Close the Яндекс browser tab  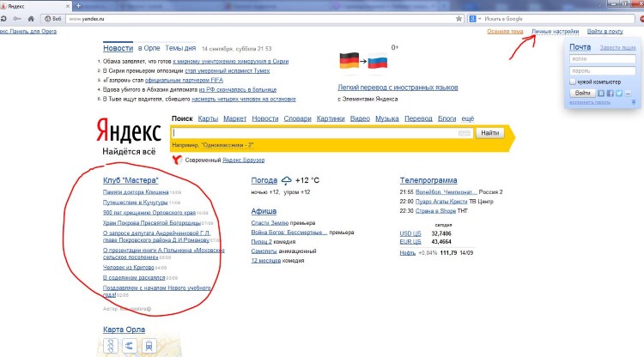point(68,6)
